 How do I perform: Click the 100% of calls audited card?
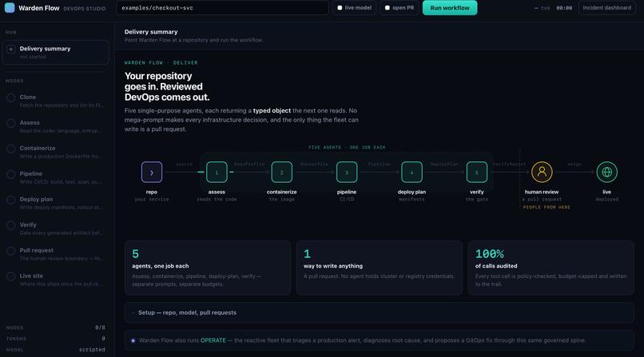pos(551,268)
